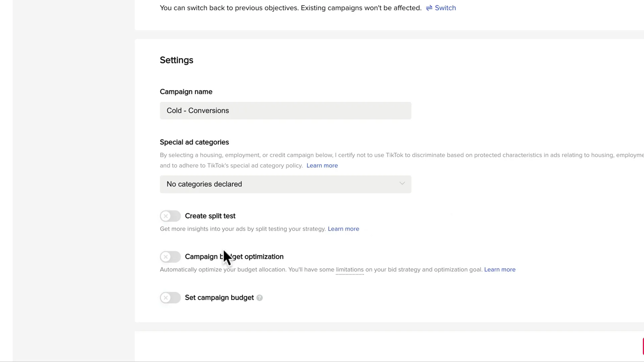Click the red button at right edge
The height and width of the screenshot is (362, 644).
643,346
